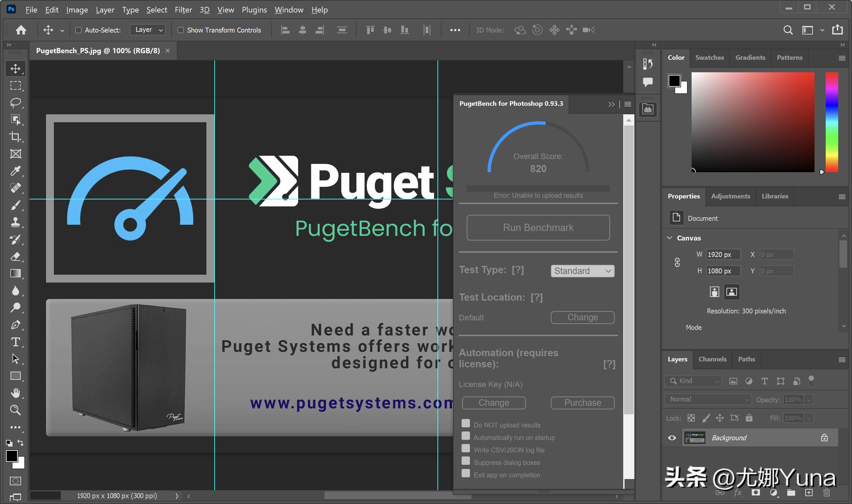The image size is (852, 504).
Task: Click the license Purchase button
Action: [582, 402]
